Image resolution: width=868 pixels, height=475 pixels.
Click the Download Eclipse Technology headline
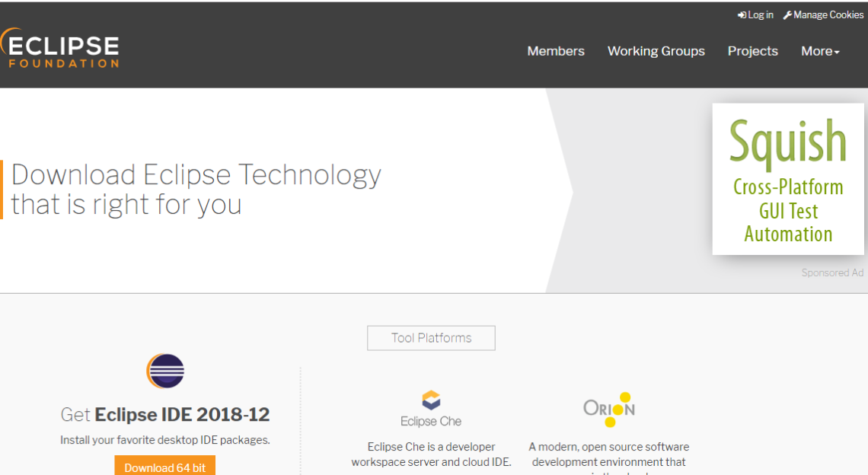196,190
